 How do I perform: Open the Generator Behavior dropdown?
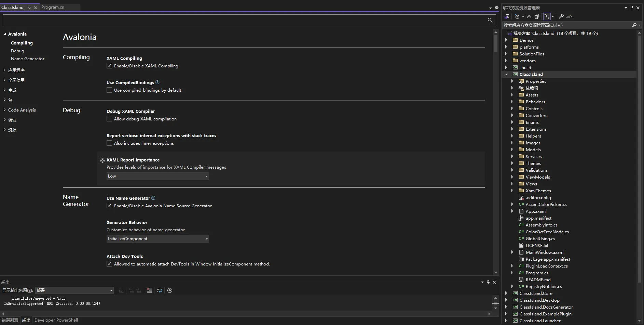point(158,239)
